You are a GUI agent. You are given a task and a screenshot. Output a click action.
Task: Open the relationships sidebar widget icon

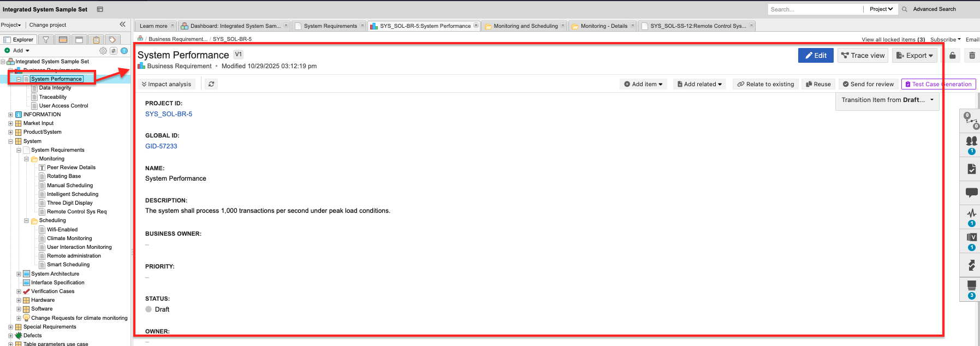[x=971, y=120]
